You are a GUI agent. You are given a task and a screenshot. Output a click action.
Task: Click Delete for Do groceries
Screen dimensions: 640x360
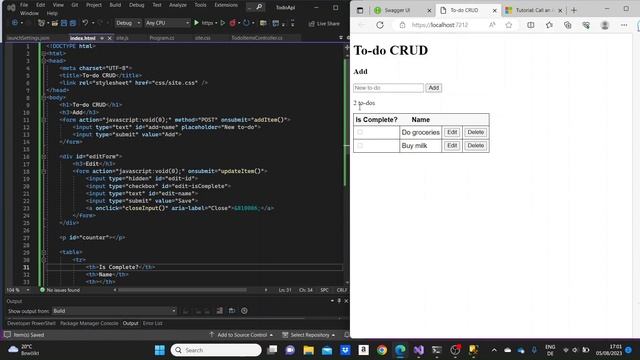(x=476, y=132)
